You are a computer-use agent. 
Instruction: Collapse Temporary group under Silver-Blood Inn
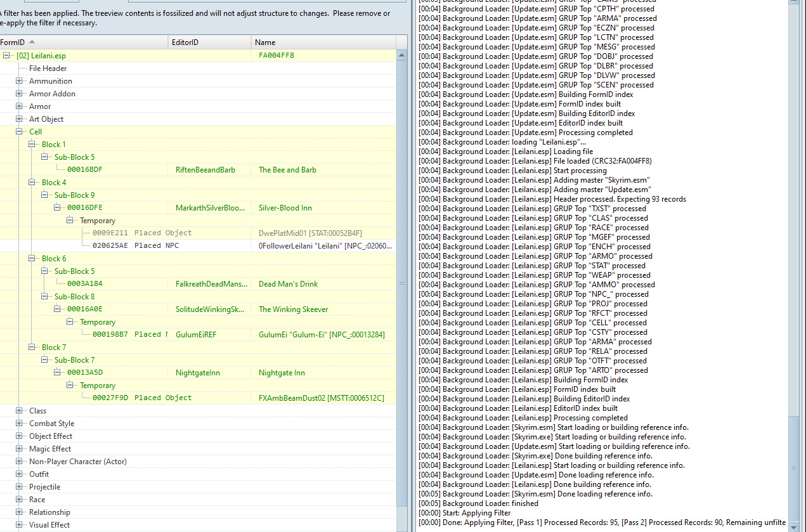70,221
